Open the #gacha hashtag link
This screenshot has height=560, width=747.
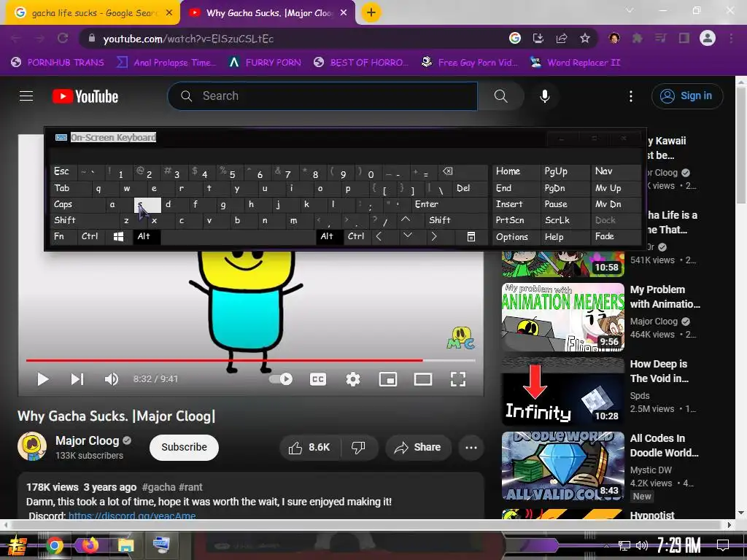point(158,487)
